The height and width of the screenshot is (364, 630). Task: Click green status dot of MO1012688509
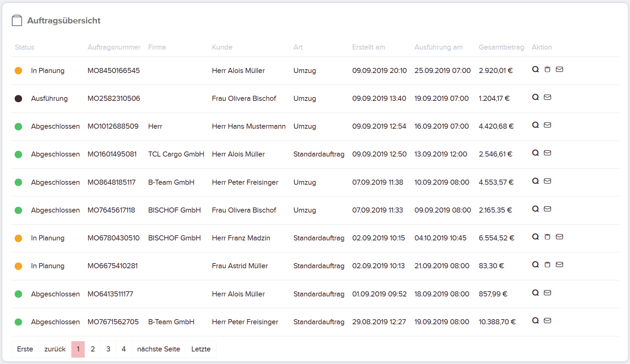[x=18, y=127]
